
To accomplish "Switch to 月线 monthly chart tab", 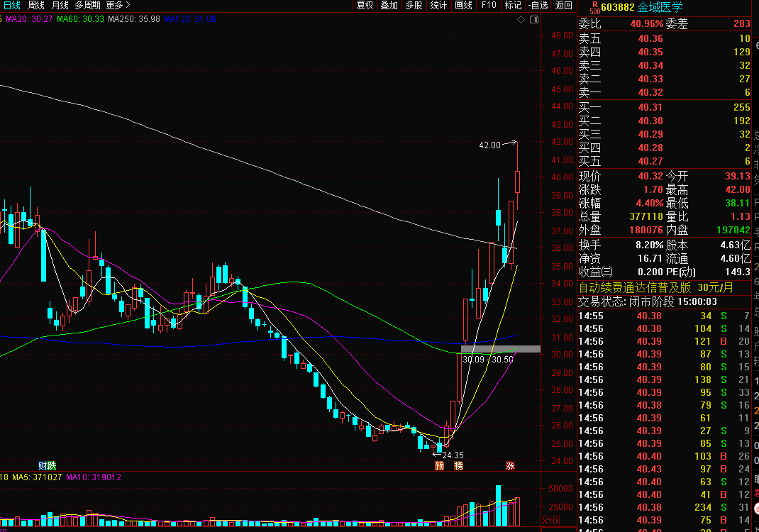I will [x=60, y=6].
